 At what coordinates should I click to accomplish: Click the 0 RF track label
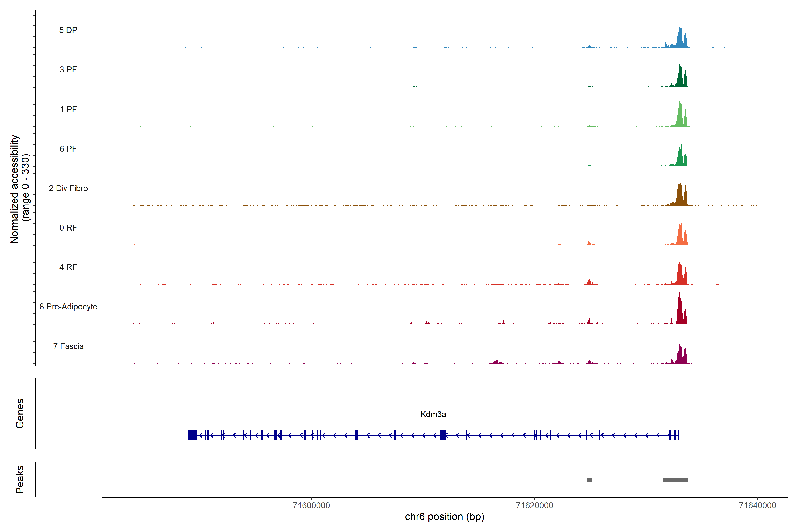coord(68,228)
